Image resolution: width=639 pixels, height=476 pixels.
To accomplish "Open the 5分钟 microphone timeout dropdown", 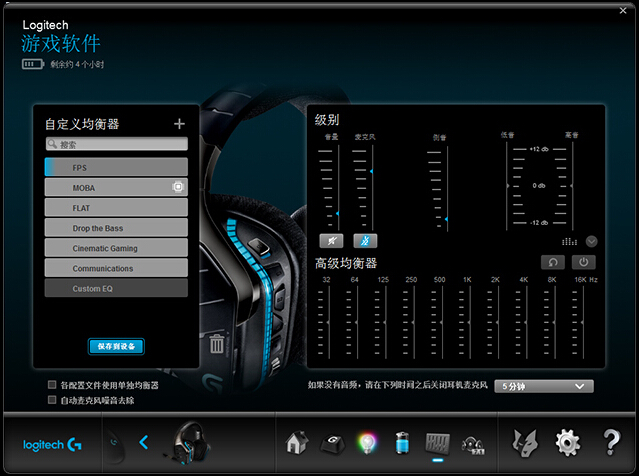I will (x=544, y=386).
